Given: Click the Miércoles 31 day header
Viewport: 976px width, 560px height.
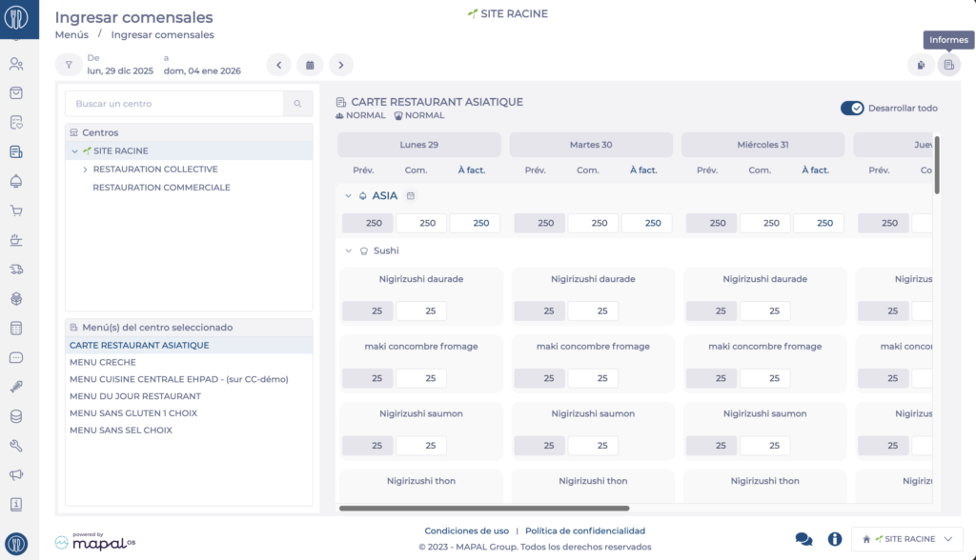Looking at the screenshot, I should 762,145.
